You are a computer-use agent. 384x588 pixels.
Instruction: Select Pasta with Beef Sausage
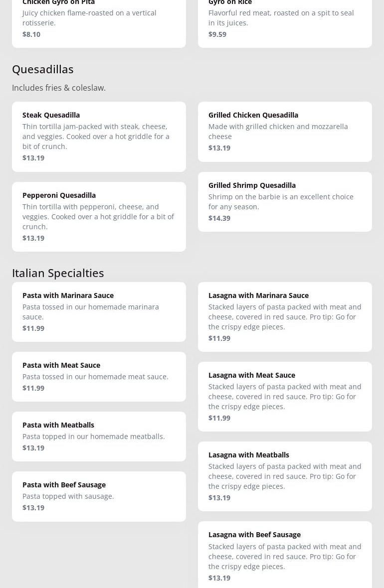click(99, 496)
